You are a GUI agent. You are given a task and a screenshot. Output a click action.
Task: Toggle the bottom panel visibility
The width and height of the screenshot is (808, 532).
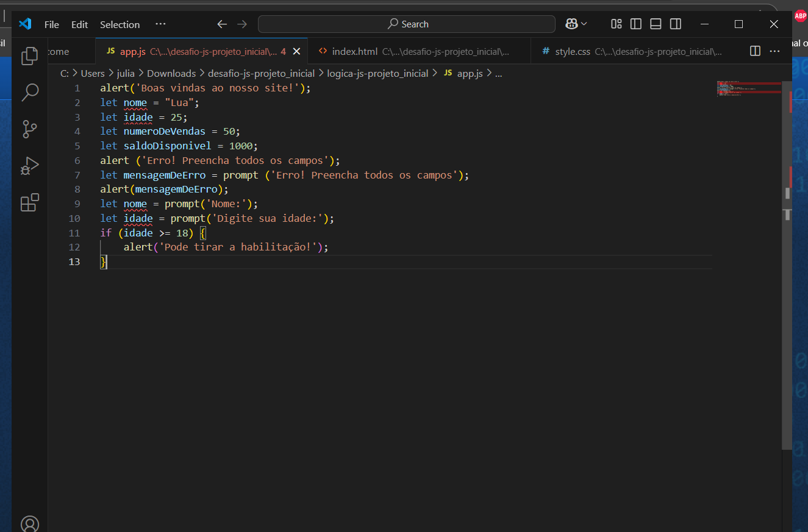[656, 24]
